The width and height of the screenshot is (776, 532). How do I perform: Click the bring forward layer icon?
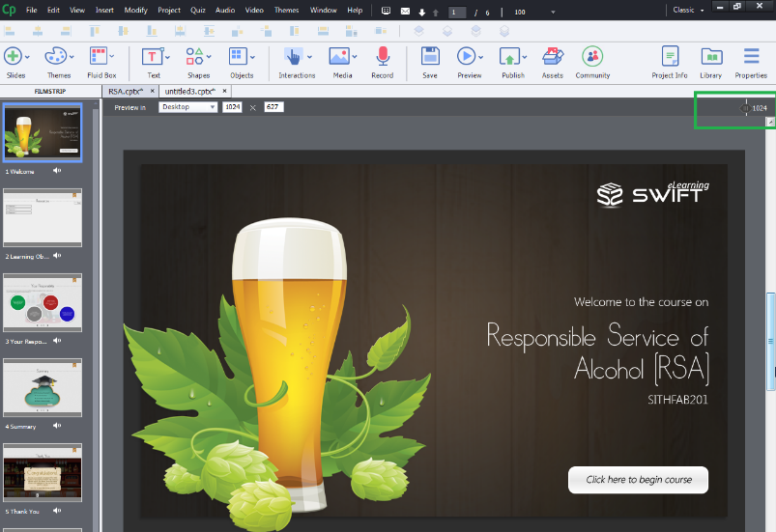click(418, 32)
